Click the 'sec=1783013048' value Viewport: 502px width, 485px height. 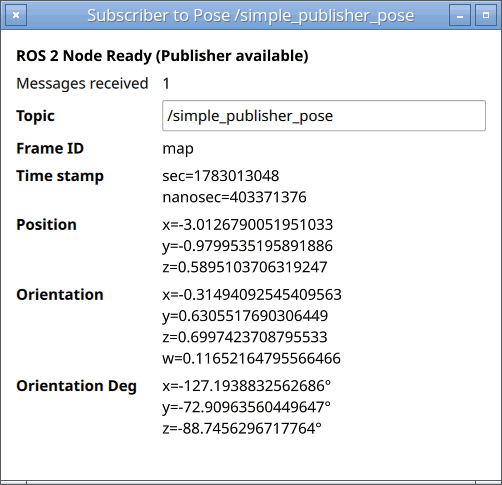point(221,176)
